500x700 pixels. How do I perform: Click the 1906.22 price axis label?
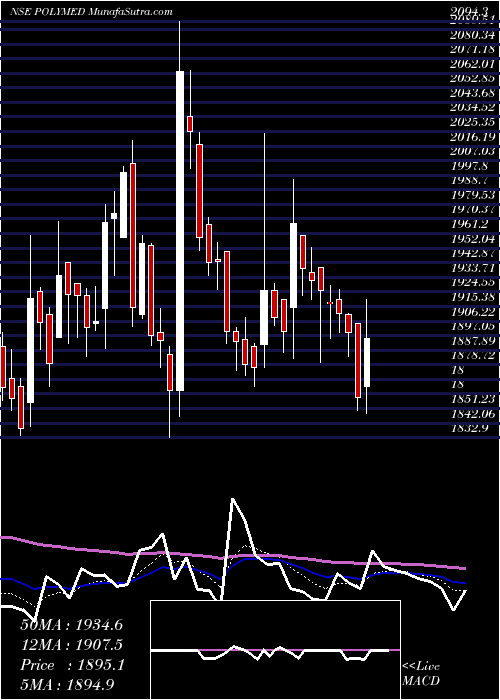click(x=471, y=312)
